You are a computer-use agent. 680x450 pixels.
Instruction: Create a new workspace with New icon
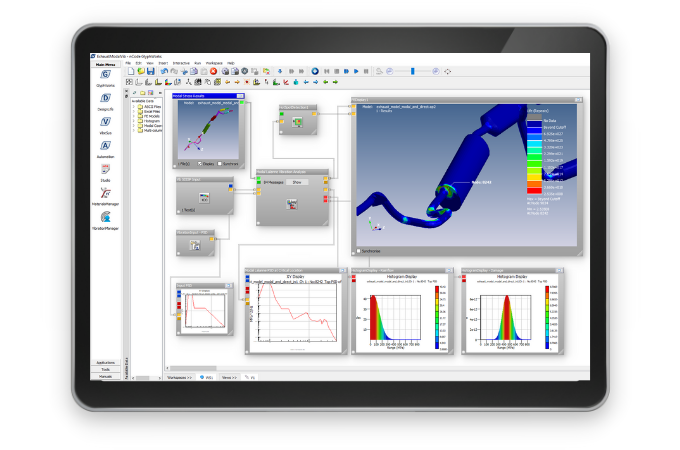coord(131,71)
